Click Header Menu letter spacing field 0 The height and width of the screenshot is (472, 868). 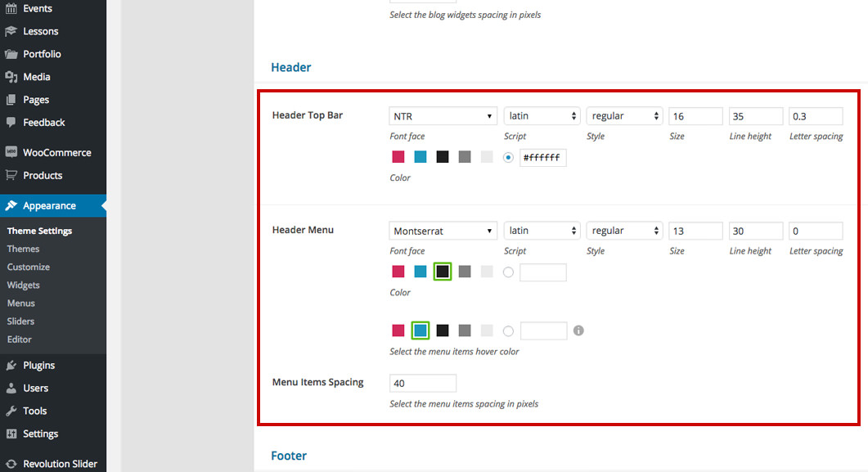click(x=816, y=231)
